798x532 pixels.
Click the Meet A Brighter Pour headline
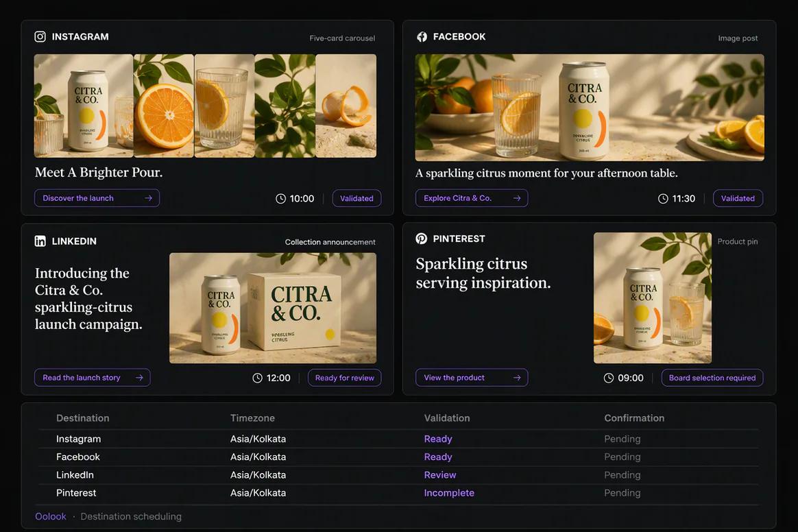pyautogui.click(x=99, y=172)
